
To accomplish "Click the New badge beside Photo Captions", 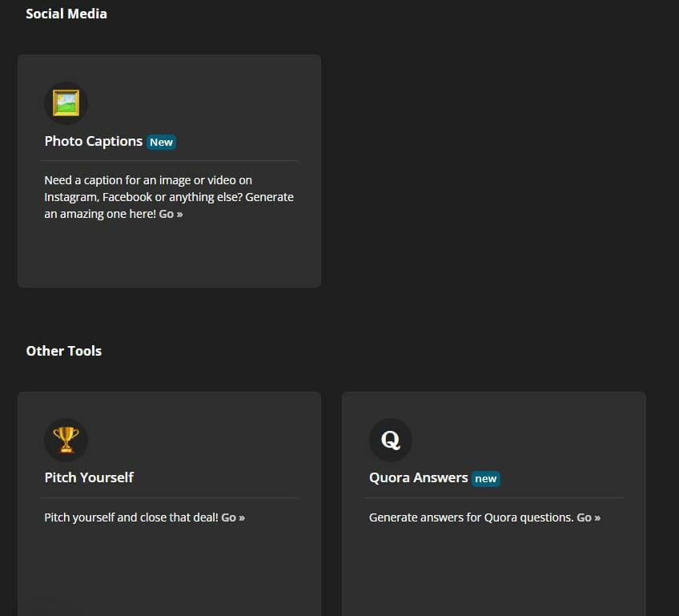I will click(161, 142).
